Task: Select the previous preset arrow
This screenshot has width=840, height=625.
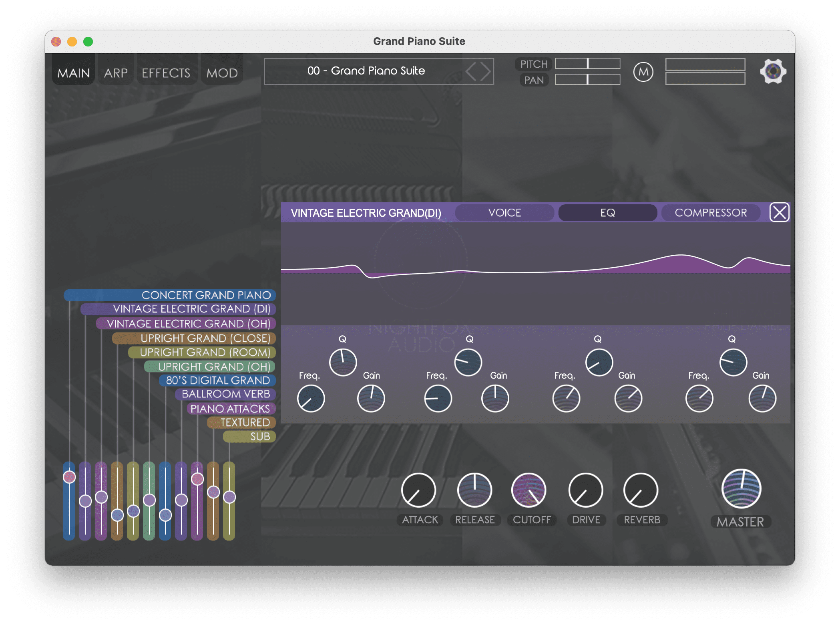Action: click(x=471, y=72)
